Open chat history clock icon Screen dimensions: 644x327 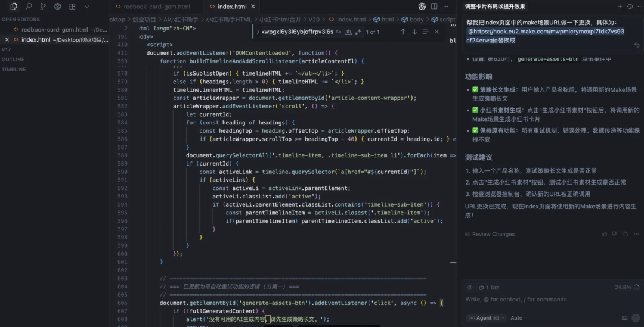click(x=629, y=7)
